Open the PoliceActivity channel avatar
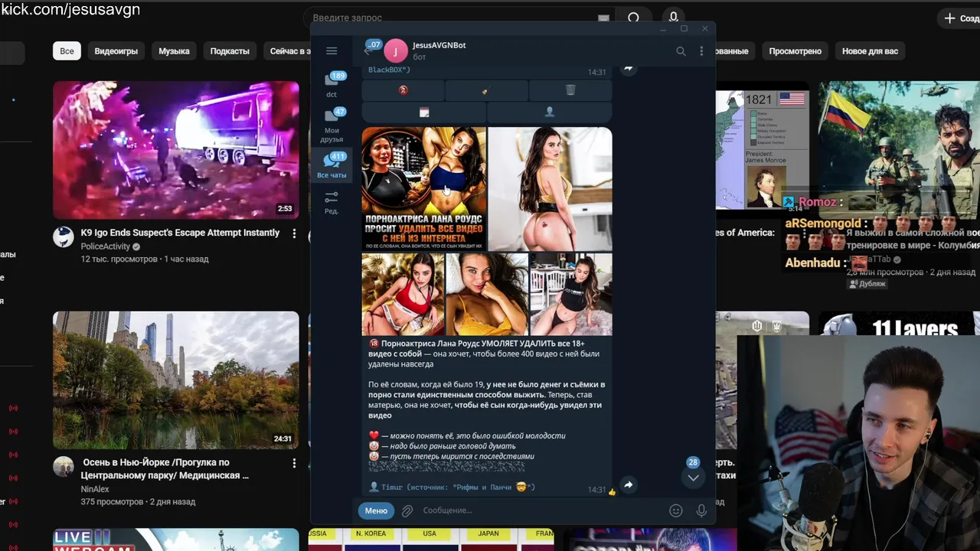This screenshot has height=551, width=980. tap(63, 236)
